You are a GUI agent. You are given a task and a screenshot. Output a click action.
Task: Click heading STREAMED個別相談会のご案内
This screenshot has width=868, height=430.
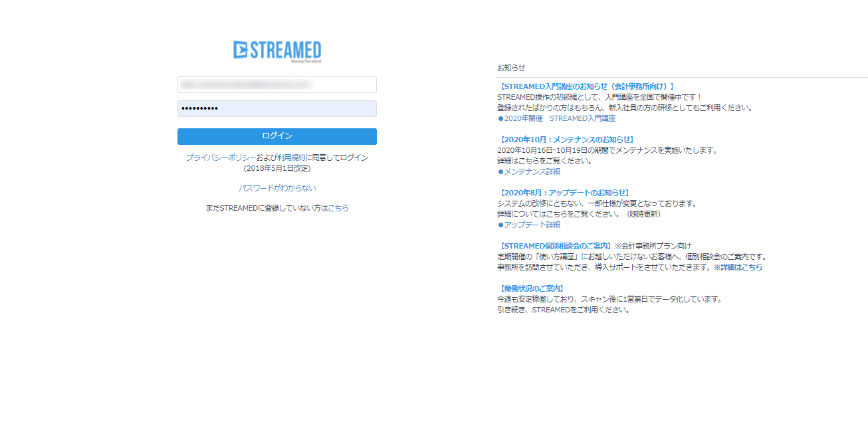[555, 246]
